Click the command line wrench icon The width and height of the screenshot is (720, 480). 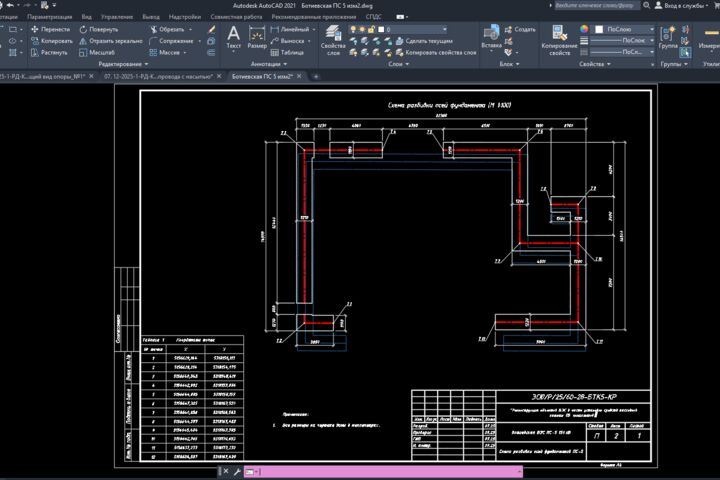click(237, 471)
